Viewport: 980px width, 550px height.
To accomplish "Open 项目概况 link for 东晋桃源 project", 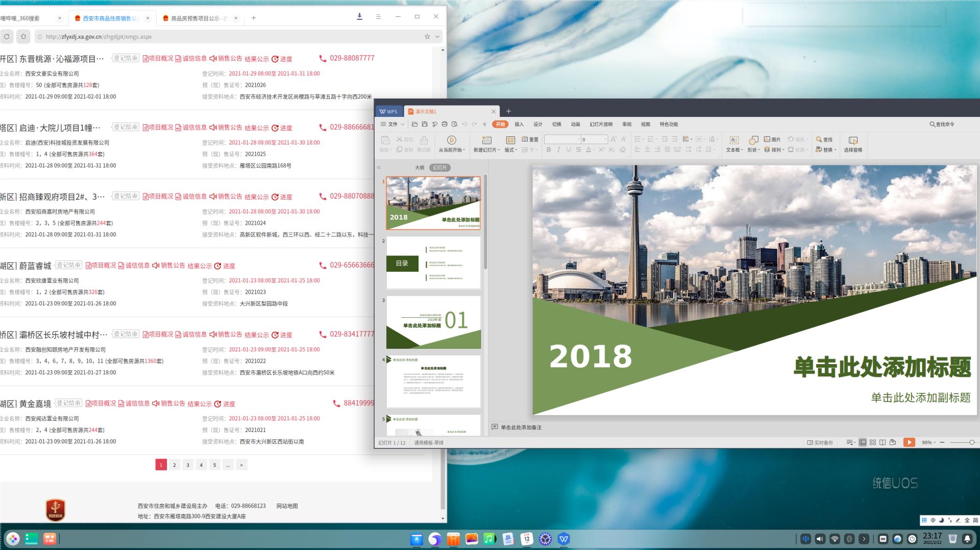I will point(158,59).
